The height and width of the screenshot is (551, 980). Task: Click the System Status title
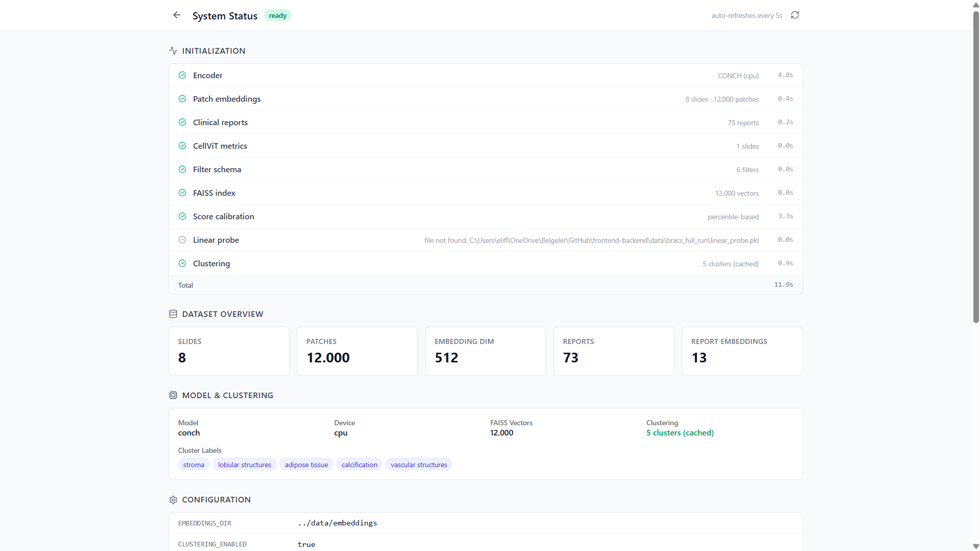(225, 16)
